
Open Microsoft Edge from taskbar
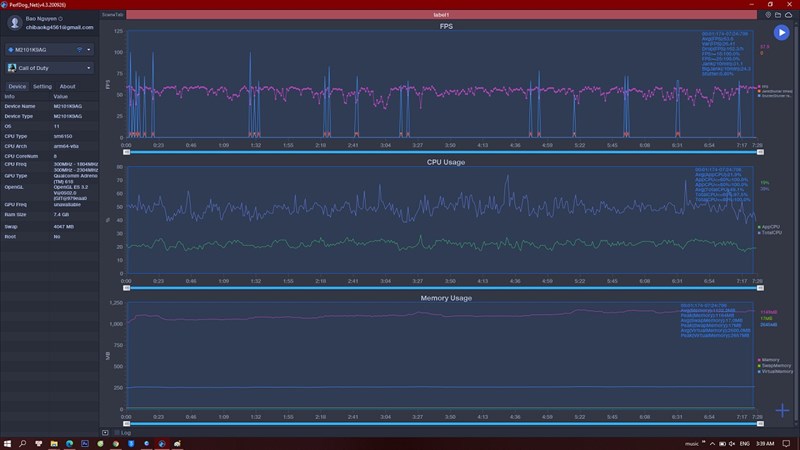[69, 443]
